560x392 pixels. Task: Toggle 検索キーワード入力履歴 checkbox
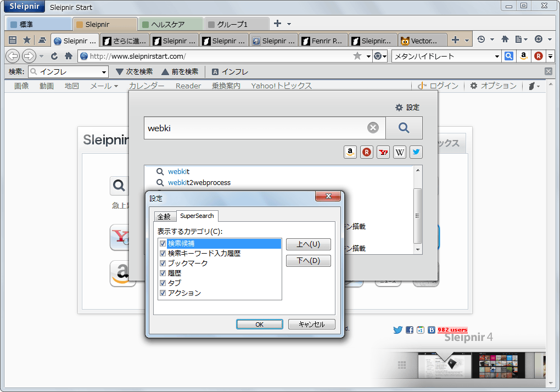(163, 254)
